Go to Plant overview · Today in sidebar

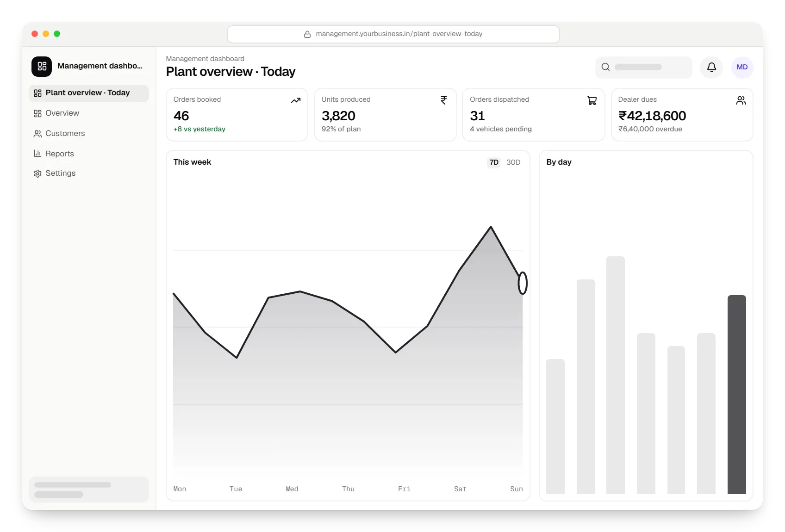(x=89, y=93)
